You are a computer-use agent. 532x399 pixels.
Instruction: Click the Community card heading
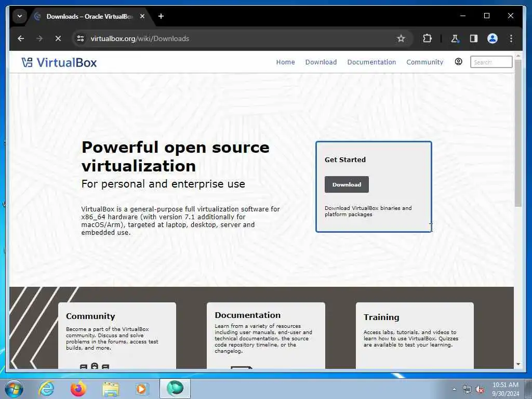pyautogui.click(x=90, y=316)
